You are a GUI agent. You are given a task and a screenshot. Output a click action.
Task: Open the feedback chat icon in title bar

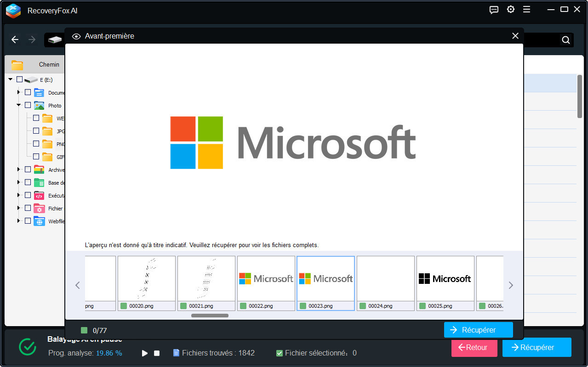pos(494,10)
